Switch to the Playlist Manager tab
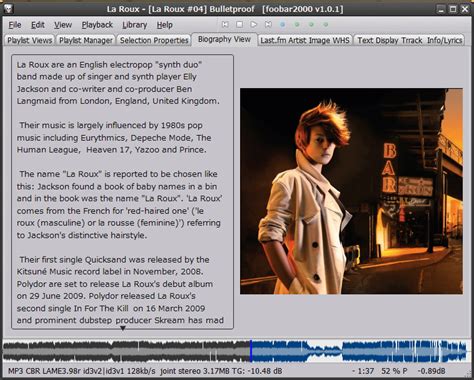 86,40
